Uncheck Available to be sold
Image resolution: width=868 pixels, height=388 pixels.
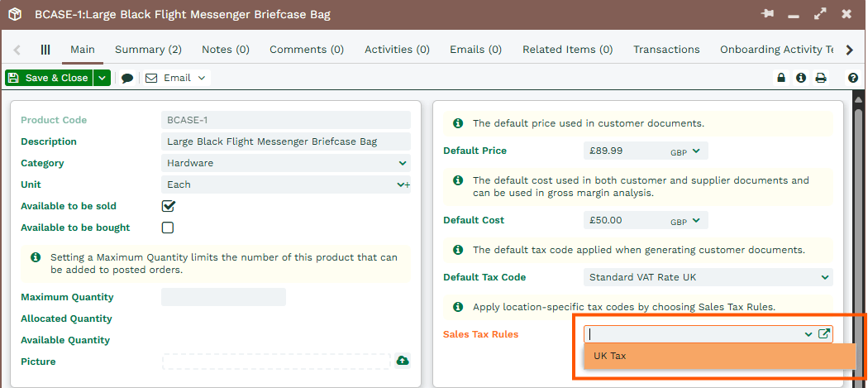pyautogui.click(x=168, y=206)
